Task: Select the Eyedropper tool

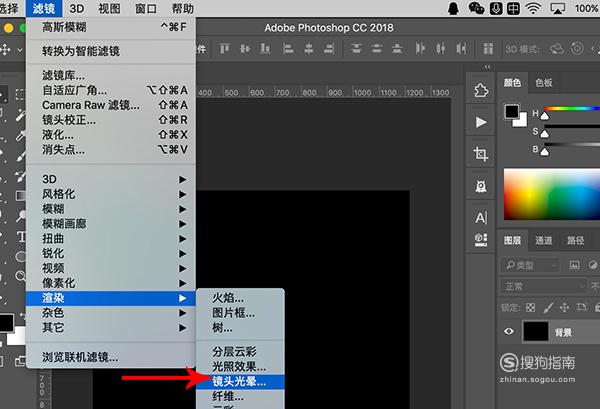Action: tap(20, 135)
